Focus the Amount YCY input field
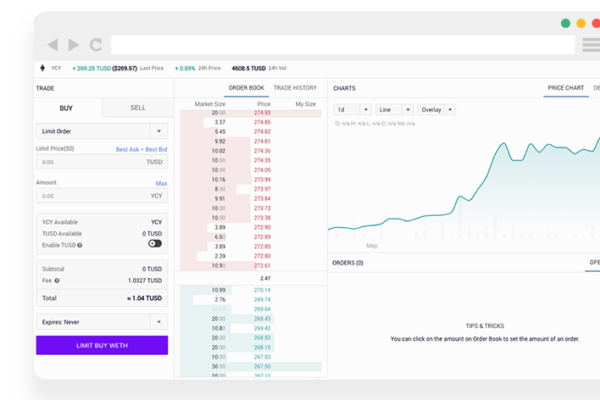The image size is (600, 400). coord(102,196)
